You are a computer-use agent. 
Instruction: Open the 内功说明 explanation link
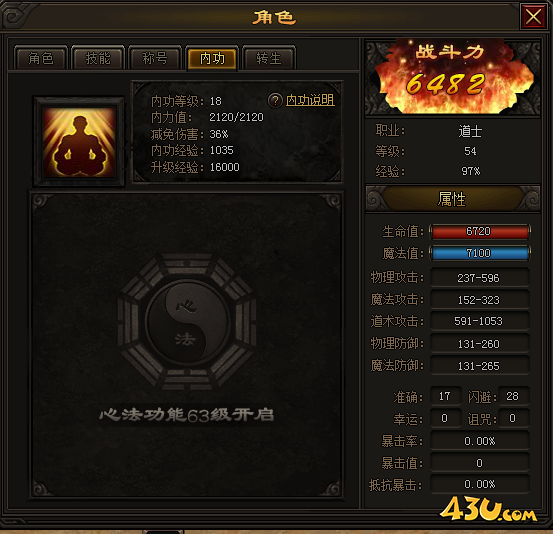(310, 100)
